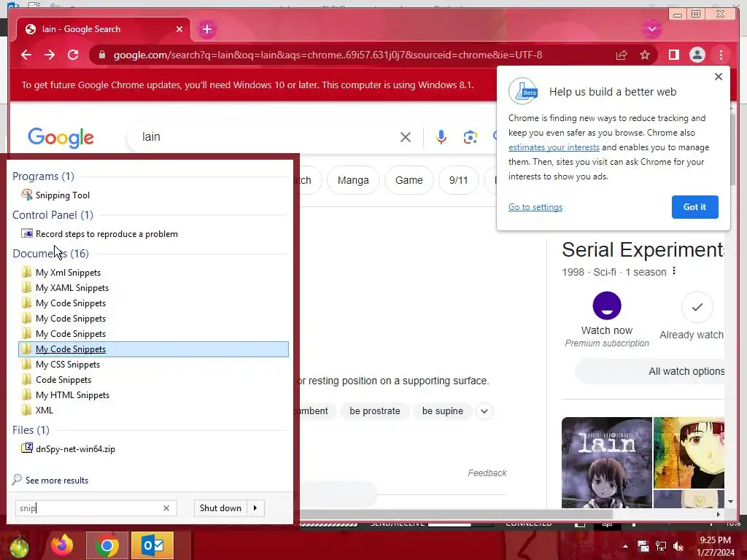
Task: Mark as Already watched with the checkmark
Action: (x=697, y=307)
